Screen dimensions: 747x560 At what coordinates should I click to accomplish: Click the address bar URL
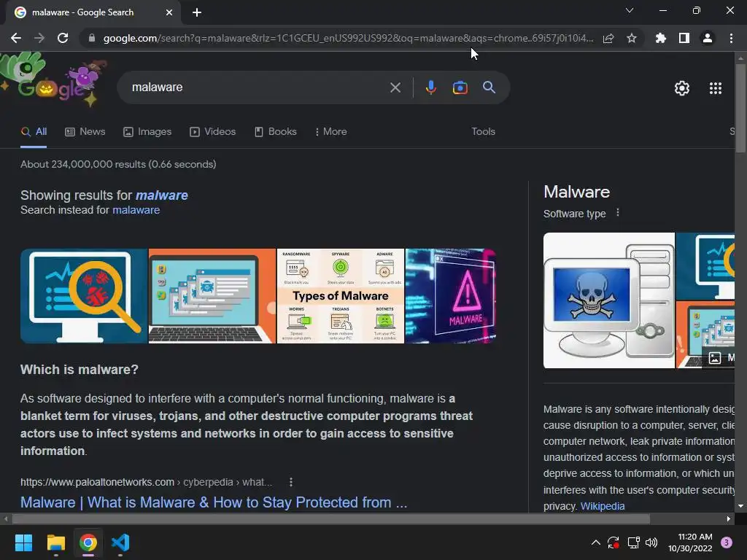pyautogui.click(x=348, y=38)
